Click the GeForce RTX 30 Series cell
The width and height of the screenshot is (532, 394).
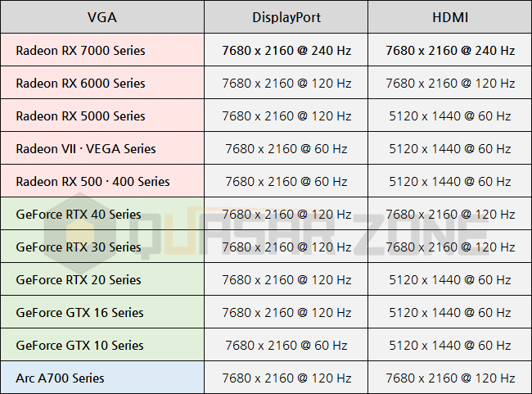coord(102,247)
